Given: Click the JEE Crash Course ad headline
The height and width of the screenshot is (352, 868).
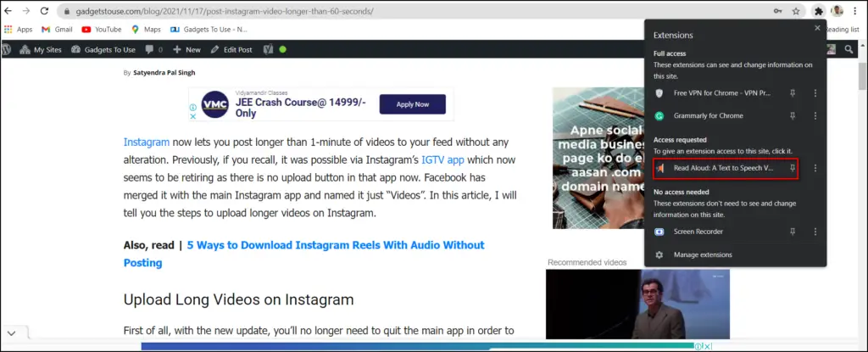Looking at the screenshot, I should point(301,108).
